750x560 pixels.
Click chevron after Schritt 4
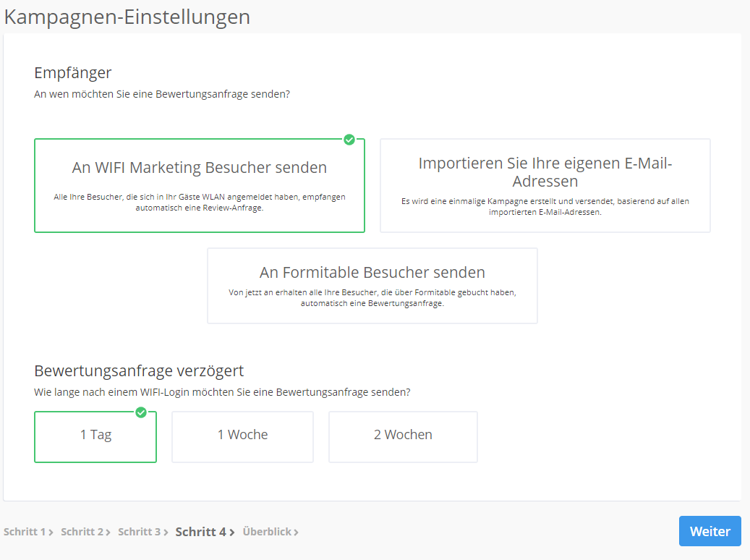click(x=232, y=533)
